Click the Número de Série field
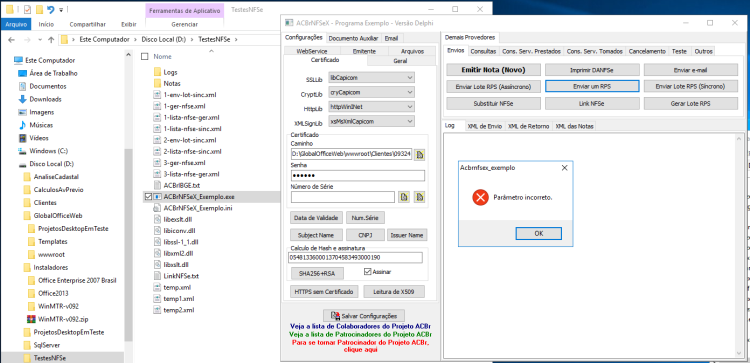Image resolution: width=750 pixels, height=363 pixels. click(x=342, y=197)
